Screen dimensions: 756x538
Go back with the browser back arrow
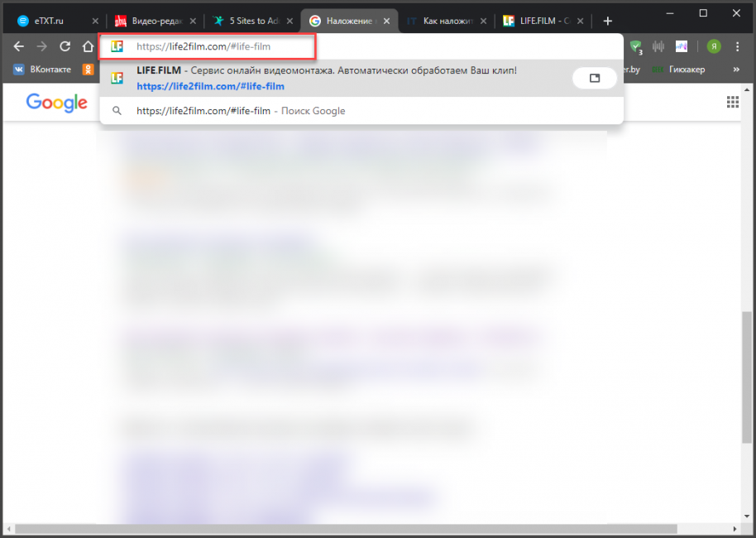tap(19, 46)
